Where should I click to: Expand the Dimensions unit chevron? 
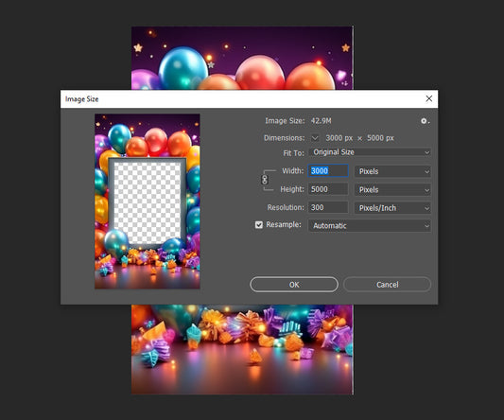[315, 138]
